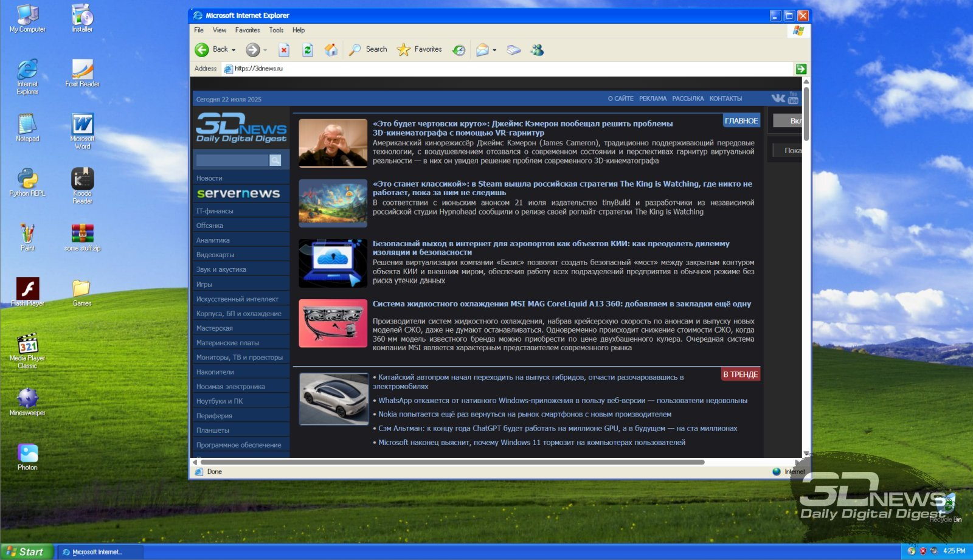973x560 pixels.
Task: Open the Tools menu
Action: tap(276, 30)
